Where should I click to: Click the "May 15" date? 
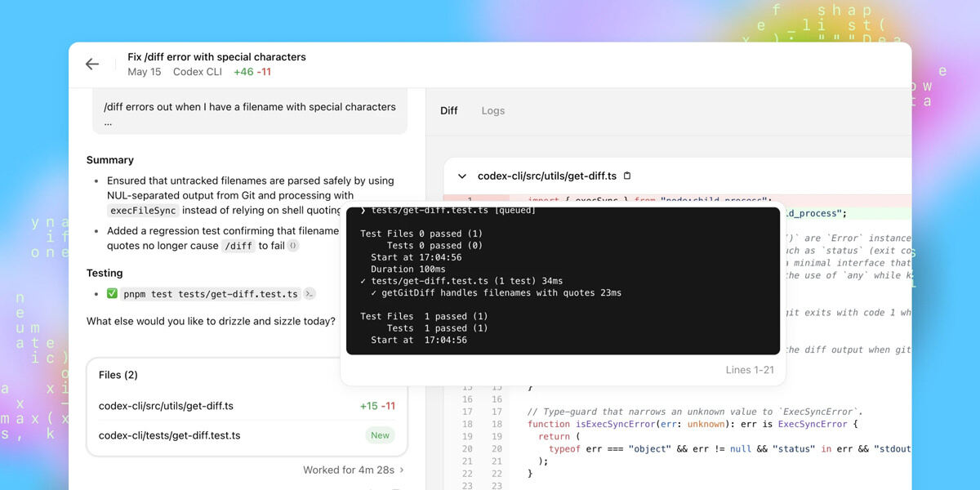(144, 72)
